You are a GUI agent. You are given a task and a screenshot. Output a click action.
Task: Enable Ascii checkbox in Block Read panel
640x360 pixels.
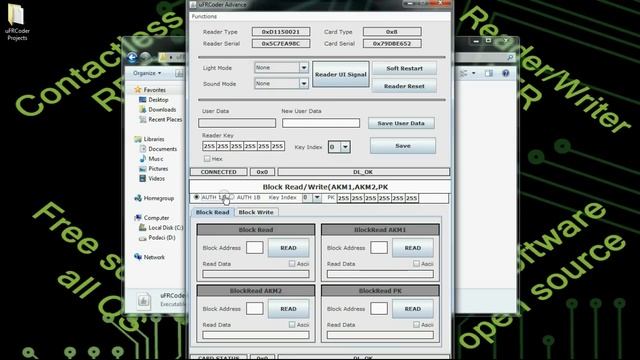pos(292,264)
